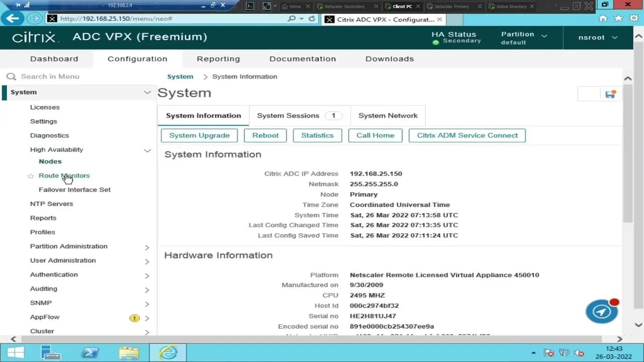Open Internet Explorer from the taskbar
644x362 pixels.
click(168, 352)
